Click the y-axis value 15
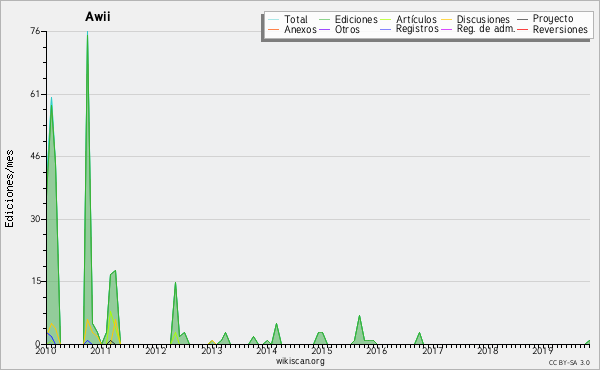The width and height of the screenshot is (600, 370). coord(35,281)
